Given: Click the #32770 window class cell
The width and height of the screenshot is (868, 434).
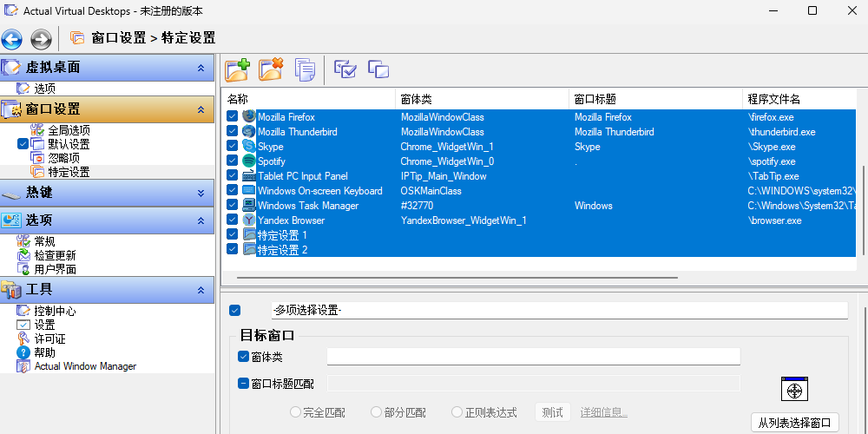Looking at the screenshot, I should [x=417, y=206].
